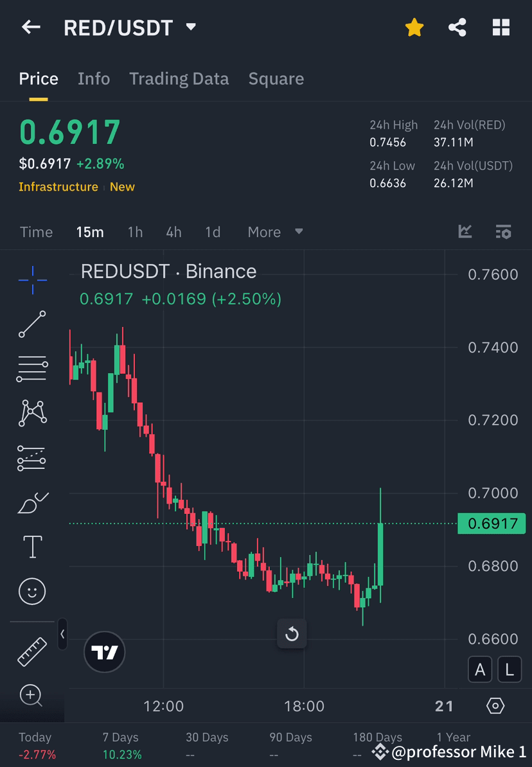
Task: Expand the More timeframes dropdown
Action: [x=275, y=232]
